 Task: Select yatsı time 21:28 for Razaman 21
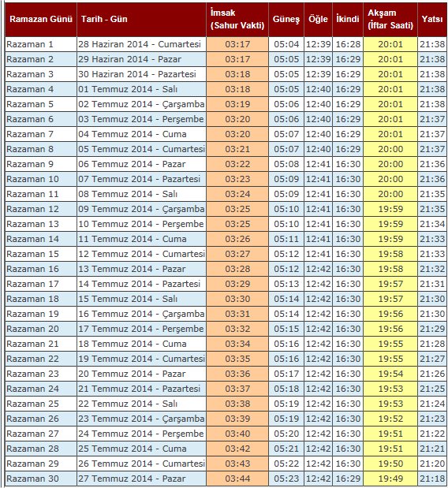coord(432,344)
